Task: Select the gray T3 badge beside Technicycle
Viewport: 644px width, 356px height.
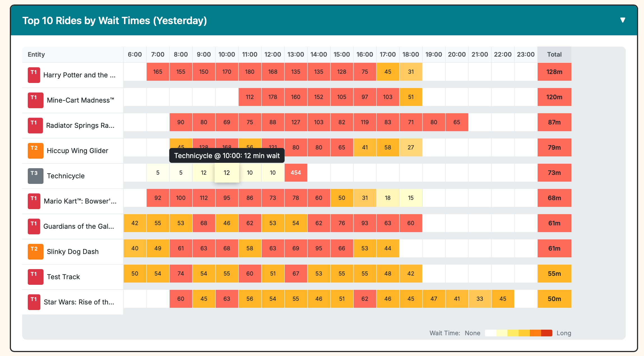Action: click(35, 173)
